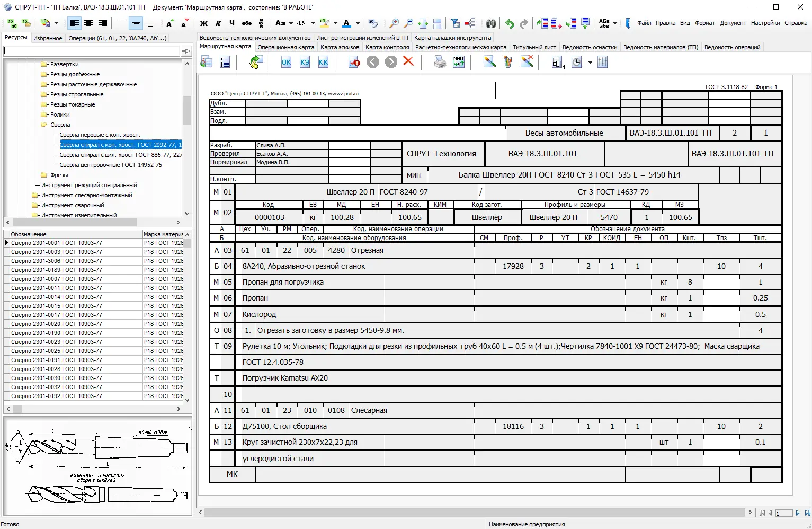The height and width of the screenshot is (529, 812).
Task: Toggle bold Ж formatting
Action: 204,23
